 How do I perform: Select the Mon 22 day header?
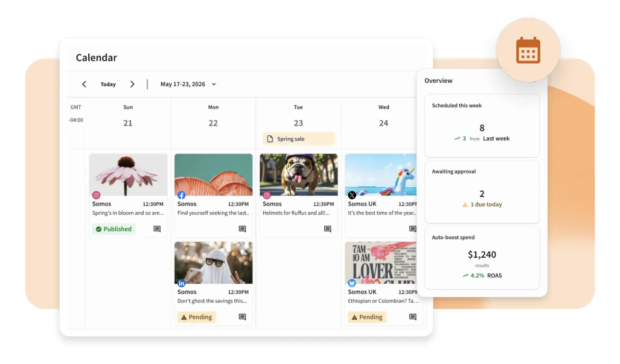coord(213,116)
